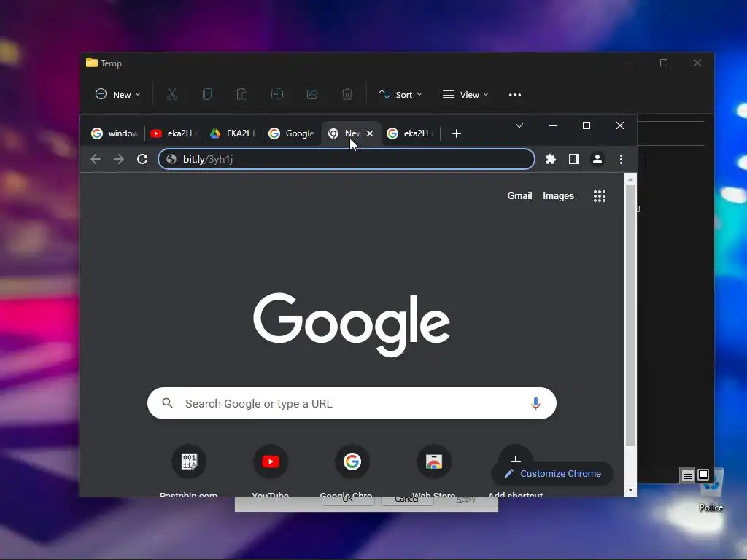Reload the current Chrome page
The width and height of the screenshot is (747, 560).
click(142, 159)
